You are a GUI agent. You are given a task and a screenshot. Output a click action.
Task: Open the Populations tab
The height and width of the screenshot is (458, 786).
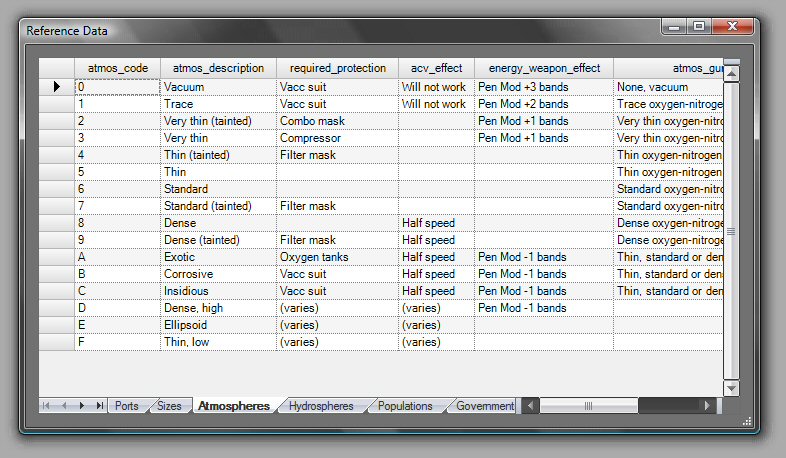click(404, 406)
